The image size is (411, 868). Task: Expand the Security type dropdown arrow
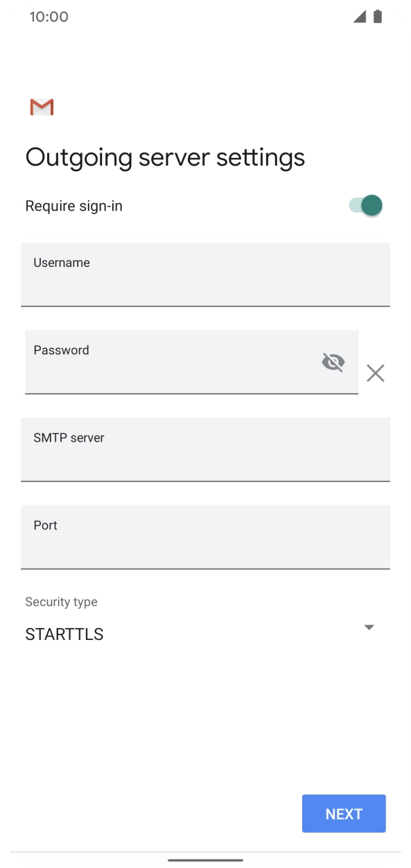(369, 627)
